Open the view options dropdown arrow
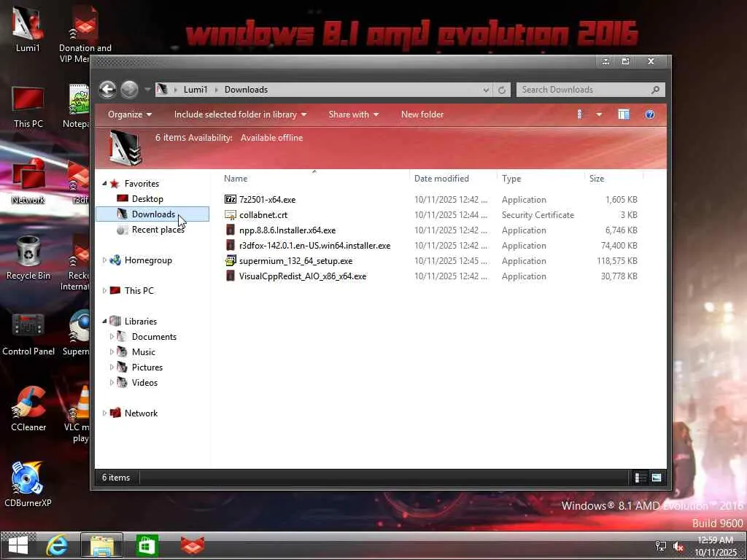Screen dimensions: 747x560 pos(599,114)
